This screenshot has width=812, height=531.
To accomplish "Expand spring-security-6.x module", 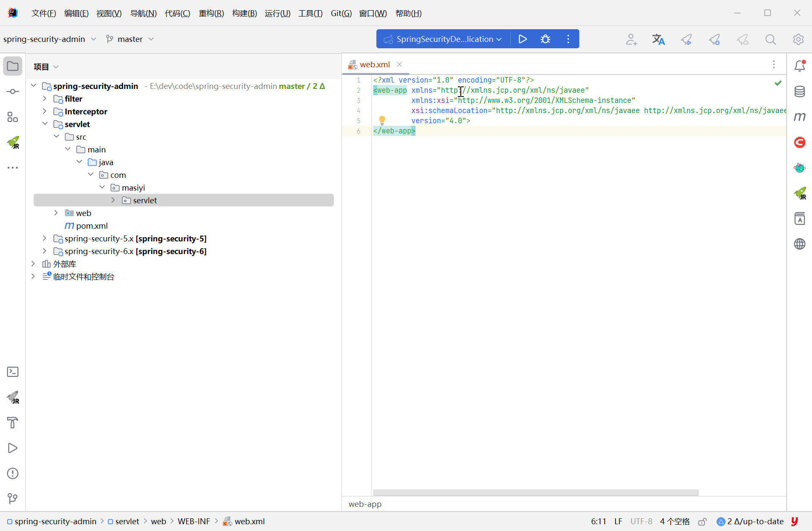I will tap(44, 251).
